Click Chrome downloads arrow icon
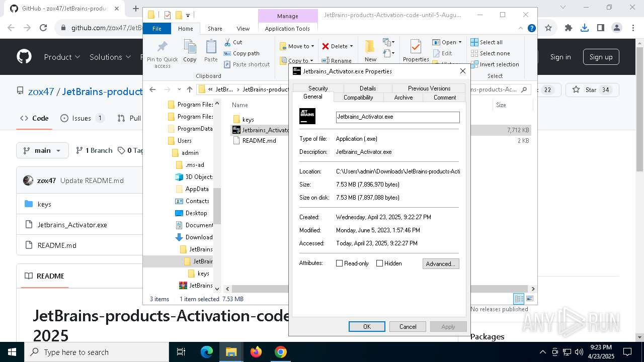Screen dimensions: 644x362 [x=585, y=28]
